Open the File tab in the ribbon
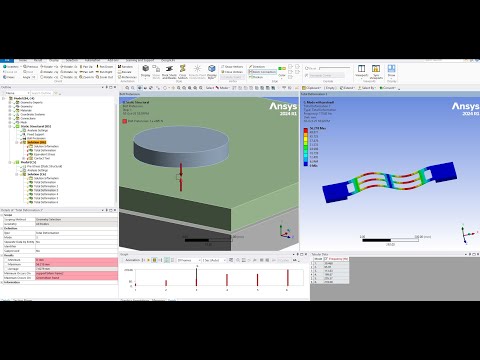 click(7, 60)
